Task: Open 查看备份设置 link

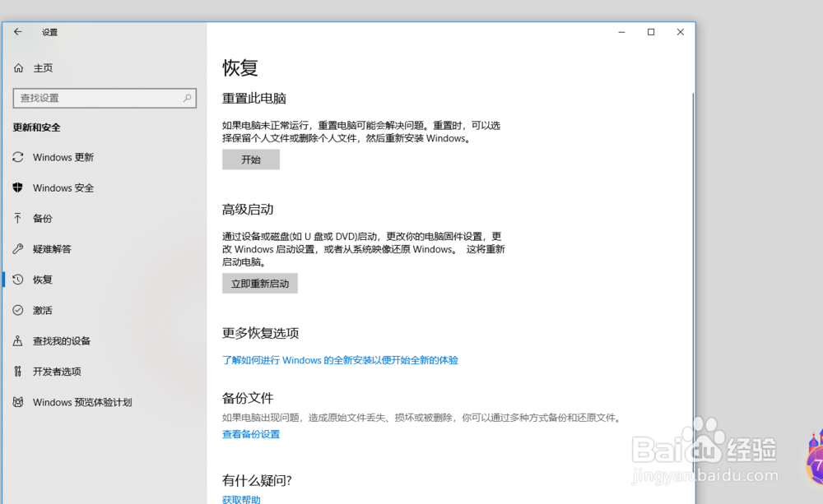Action: point(250,434)
